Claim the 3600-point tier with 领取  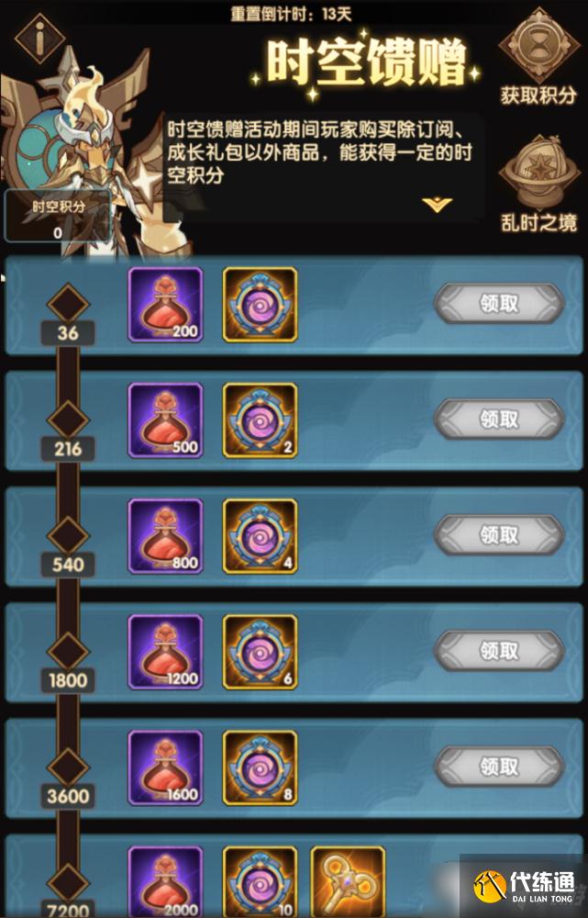point(499,767)
